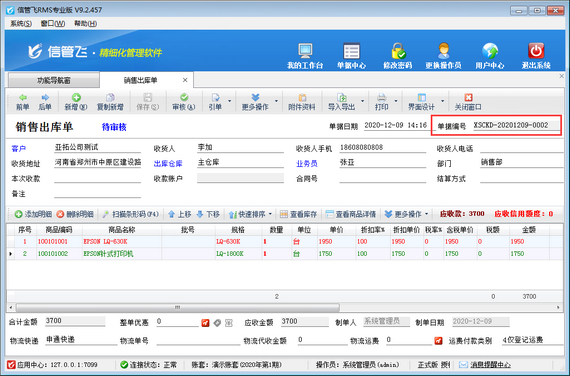Open 用户中心 globe icon
The width and height of the screenshot is (570, 376).
[x=490, y=51]
